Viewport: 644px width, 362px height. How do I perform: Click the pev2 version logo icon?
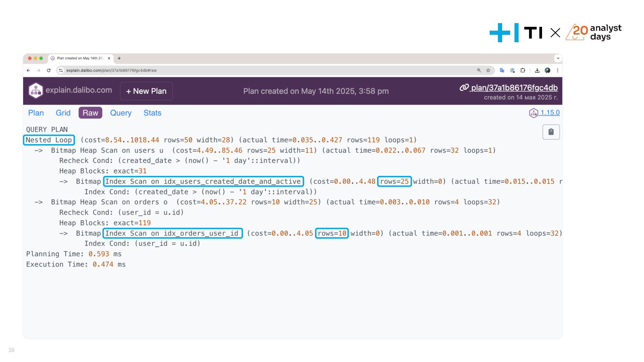pyautogui.click(x=534, y=113)
